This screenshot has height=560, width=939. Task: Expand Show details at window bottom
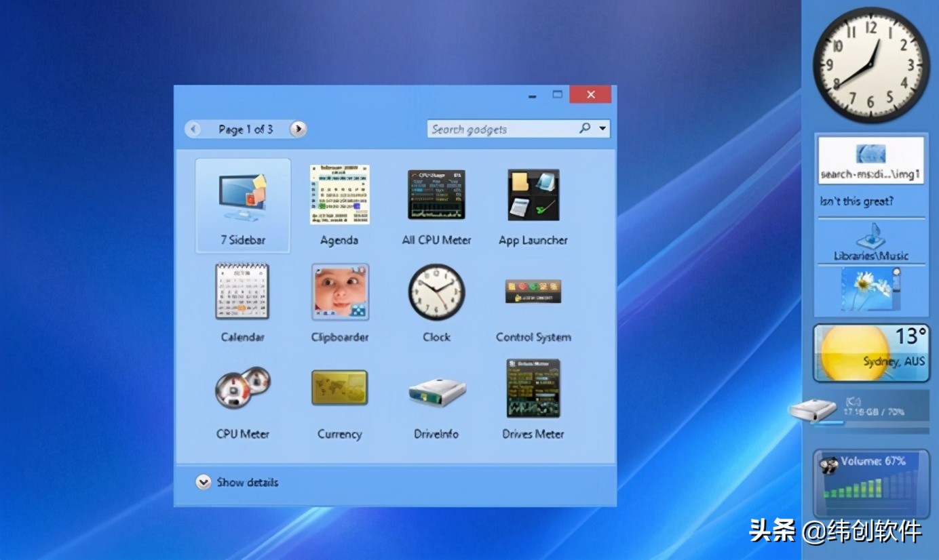coord(237,482)
